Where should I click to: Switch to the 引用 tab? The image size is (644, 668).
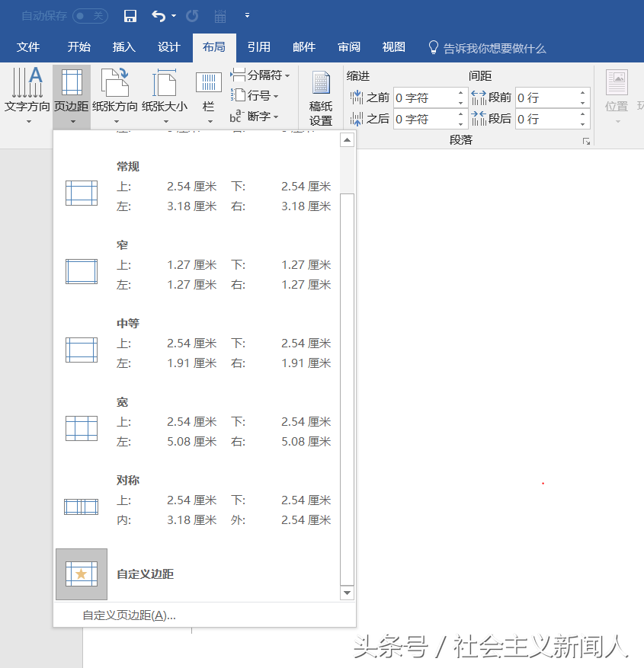(x=259, y=47)
